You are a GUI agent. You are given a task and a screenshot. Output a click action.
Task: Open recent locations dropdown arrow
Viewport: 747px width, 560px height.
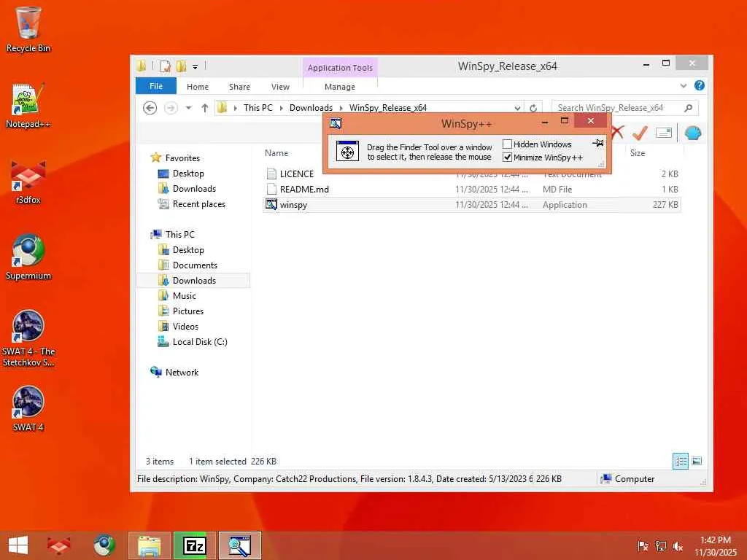(x=189, y=108)
